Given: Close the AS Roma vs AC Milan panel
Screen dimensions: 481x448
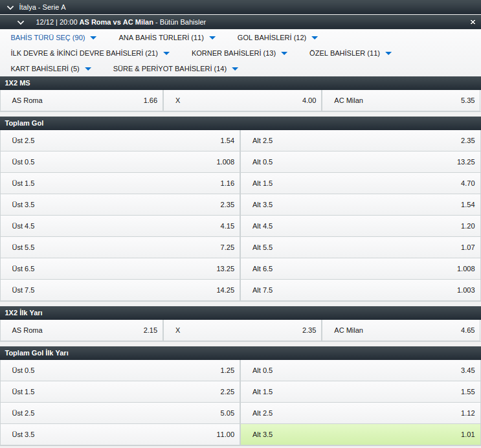Looking at the screenshot, I should (473, 22).
